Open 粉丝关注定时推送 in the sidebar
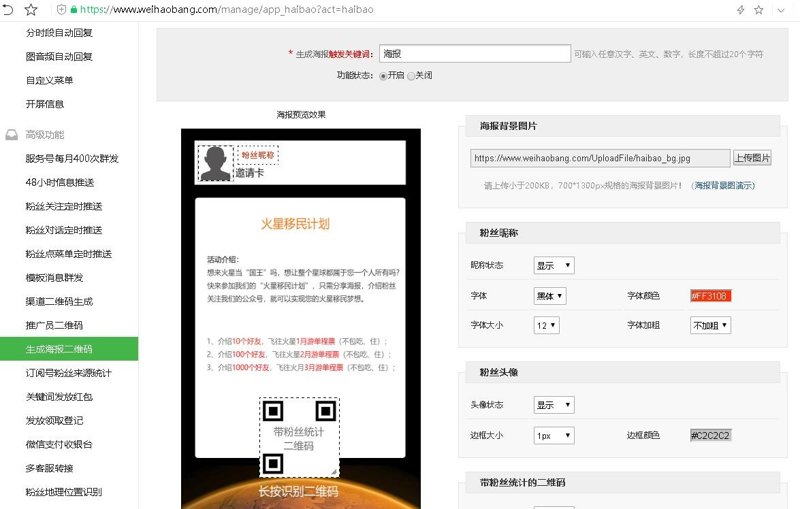The image size is (800, 509). tap(64, 206)
